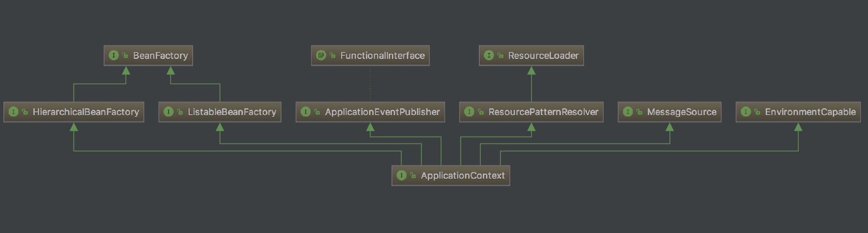Image resolution: width=868 pixels, height=233 pixels.
Task: Select the HierarchicalBeanFactory label text
Action: [x=86, y=112]
